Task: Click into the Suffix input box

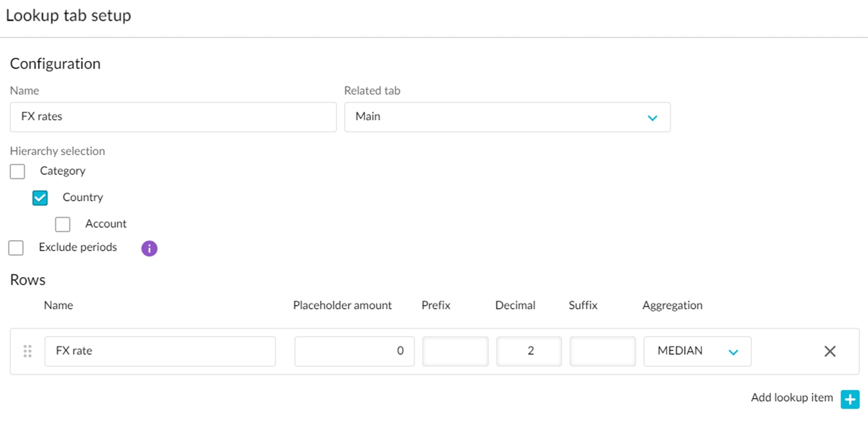Action: point(602,351)
